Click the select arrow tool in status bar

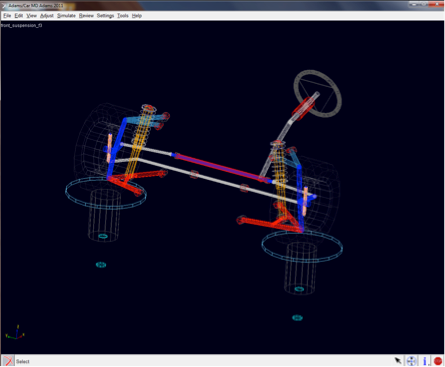pyautogui.click(x=398, y=361)
